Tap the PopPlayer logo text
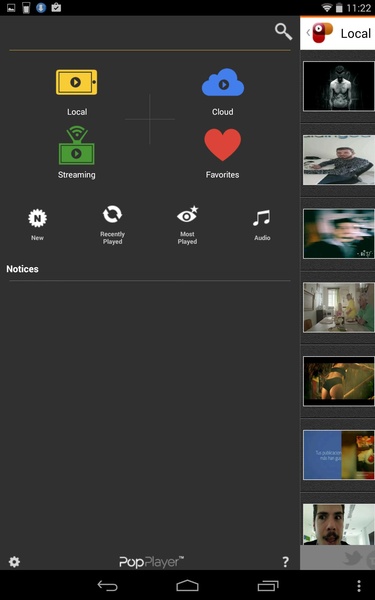This screenshot has height=600, width=375. click(152, 562)
